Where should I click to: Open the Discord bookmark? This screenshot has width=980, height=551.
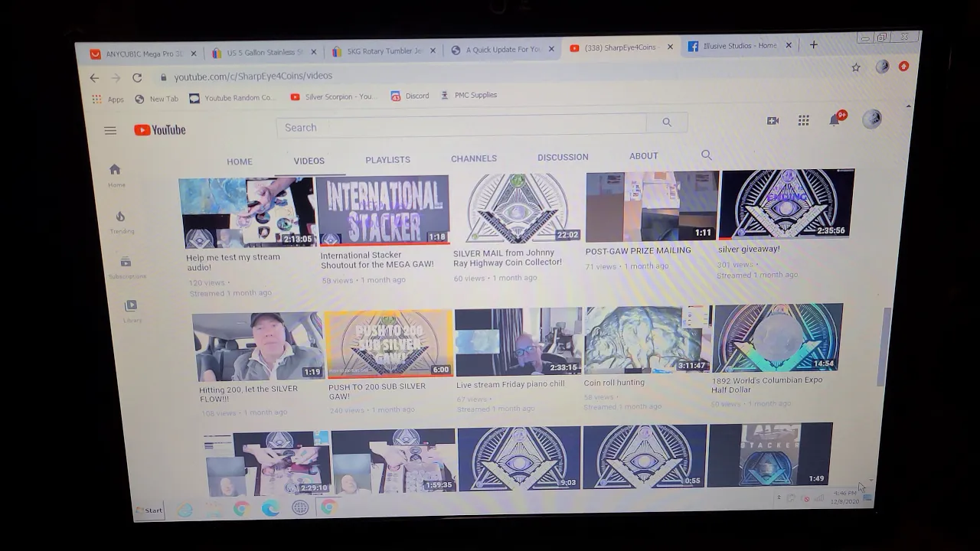click(410, 96)
